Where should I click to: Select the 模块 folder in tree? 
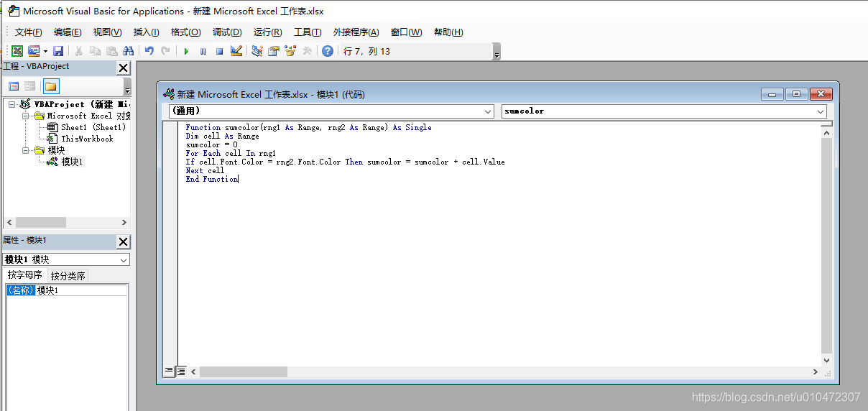[x=56, y=150]
